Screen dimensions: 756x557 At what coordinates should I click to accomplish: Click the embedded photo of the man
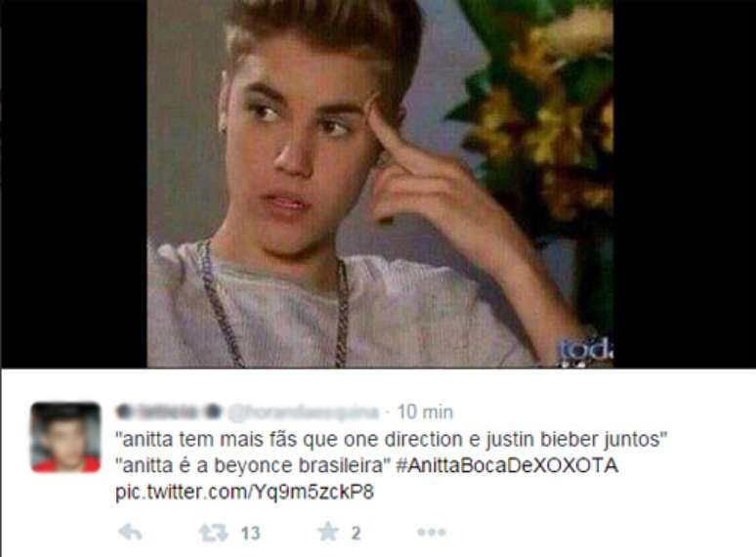(380, 184)
